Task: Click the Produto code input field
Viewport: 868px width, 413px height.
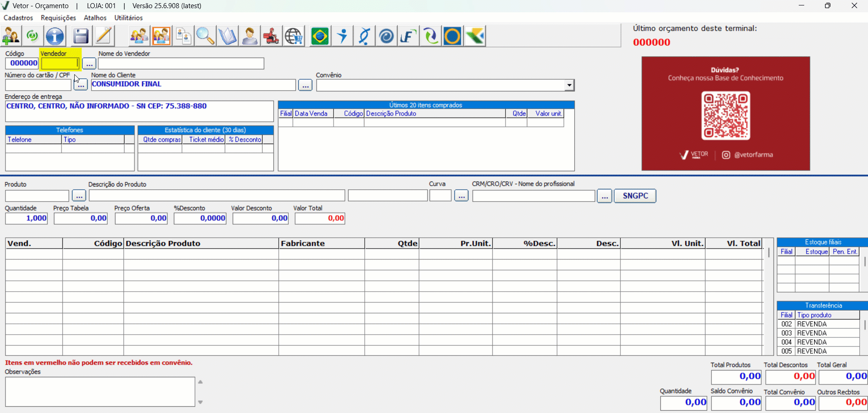Action: (x=37, y=196)
